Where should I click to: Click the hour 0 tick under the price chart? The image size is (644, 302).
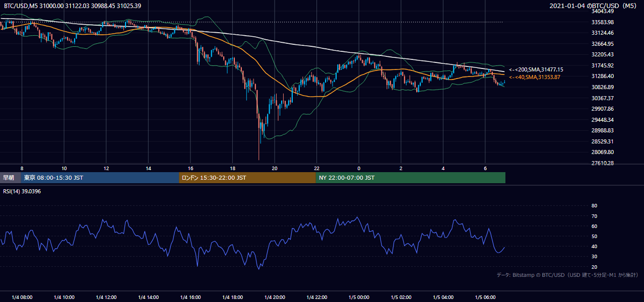pyautogui.click(x=359, y=168)
